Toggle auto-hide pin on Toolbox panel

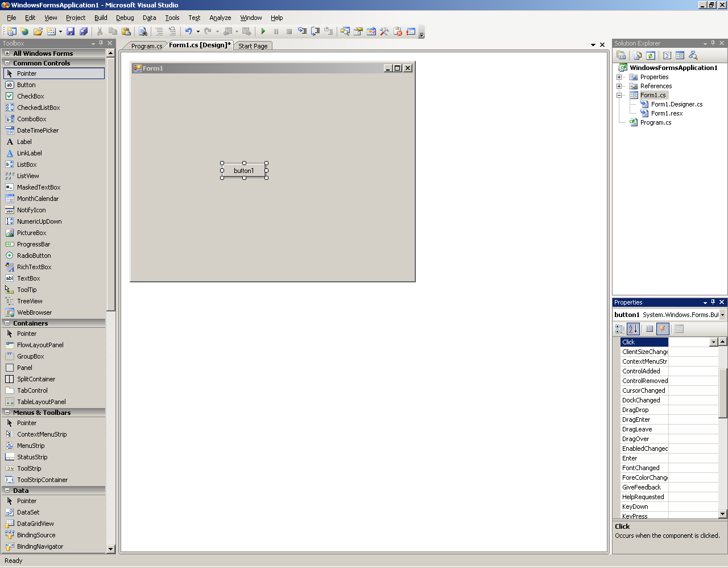tap(101, 43)
